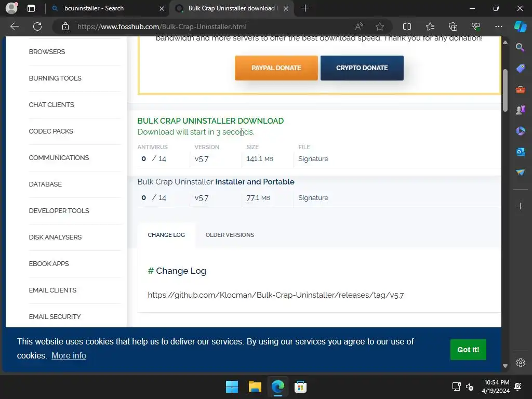This screenshot has width=532, height=399.
Task: Switch to the OLDER VERSIONS tab
Action: 230,235
